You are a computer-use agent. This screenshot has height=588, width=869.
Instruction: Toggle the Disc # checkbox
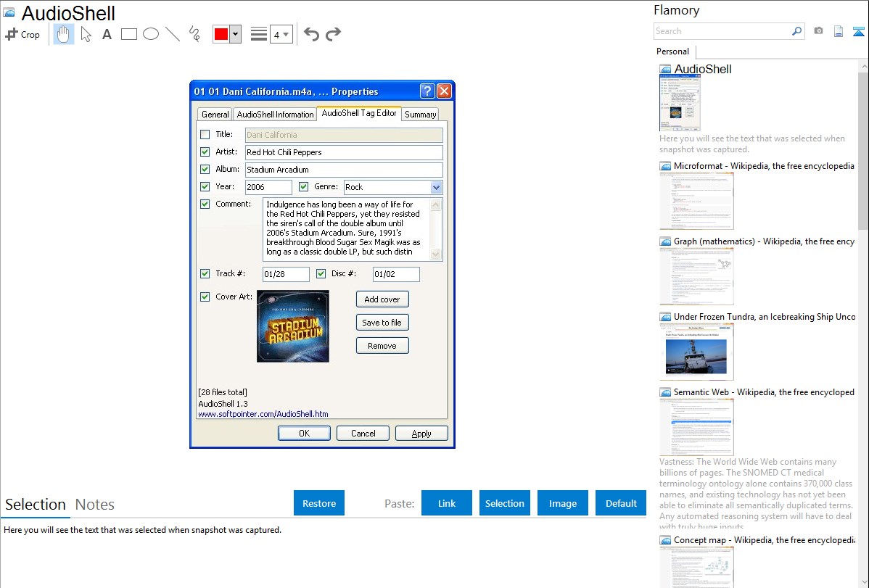pyautogui.click(x=321, y=274)
